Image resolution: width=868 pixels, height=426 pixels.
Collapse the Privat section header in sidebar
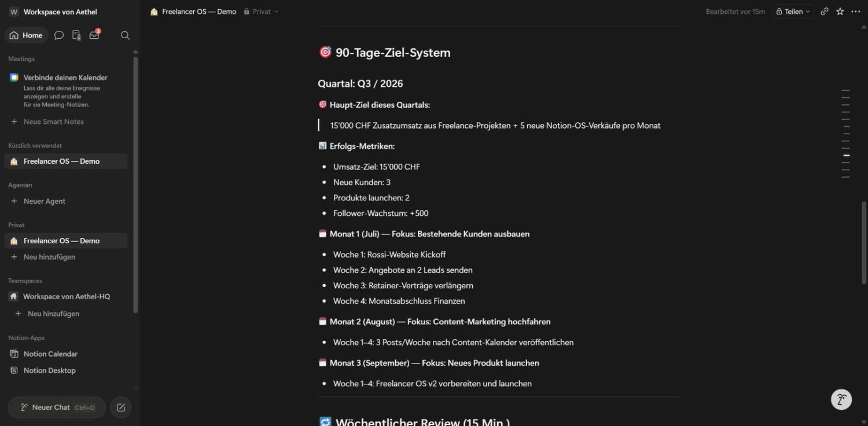pos(16,225)
